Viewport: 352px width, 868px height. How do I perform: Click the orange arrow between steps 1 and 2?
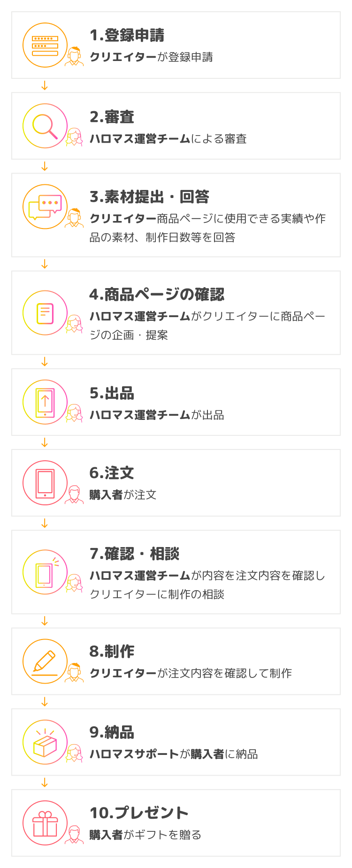tap(45, 86)
